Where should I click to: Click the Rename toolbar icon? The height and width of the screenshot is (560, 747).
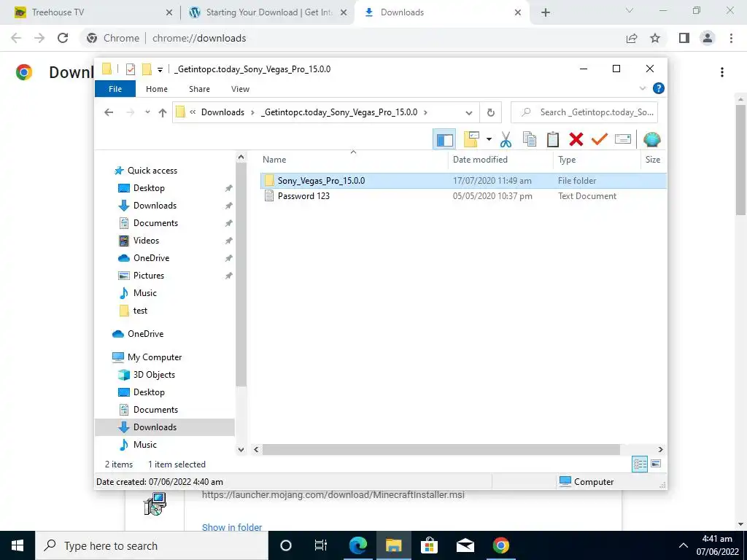pos(623,139)
